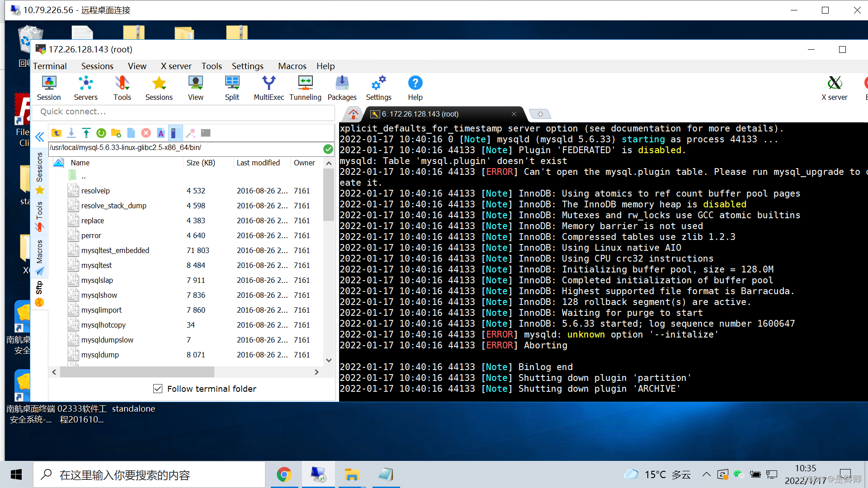The height and width of the screenshot is (488, 868).
Task: Open the Sessions menu
Action: point(97,66)
